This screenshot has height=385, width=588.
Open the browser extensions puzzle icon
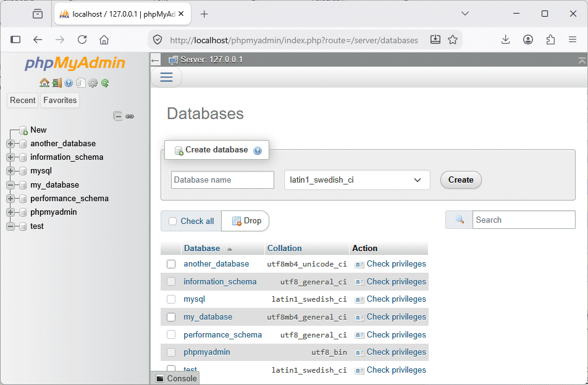pos(550,39)
